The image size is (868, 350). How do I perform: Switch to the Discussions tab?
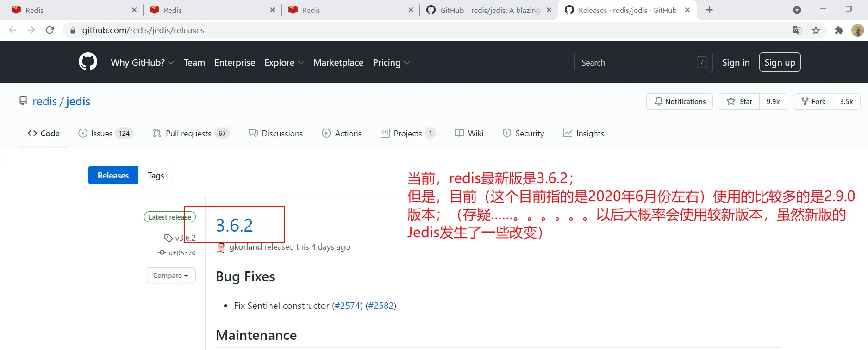click(276, 133)
